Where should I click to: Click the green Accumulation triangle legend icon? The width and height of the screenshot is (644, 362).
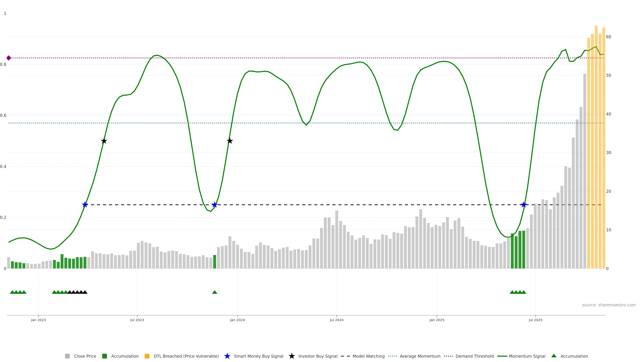(x=554, y=356)
